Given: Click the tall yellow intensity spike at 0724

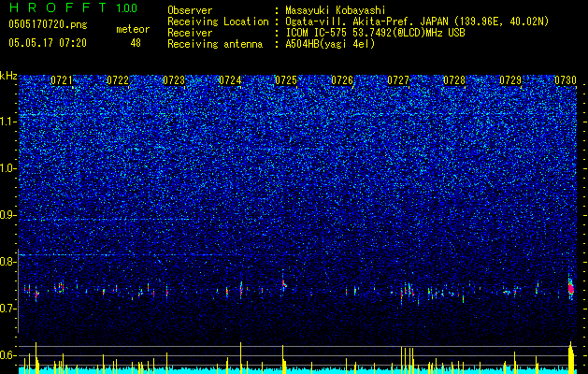Looking at the screenshot, I should pos(241,358).
